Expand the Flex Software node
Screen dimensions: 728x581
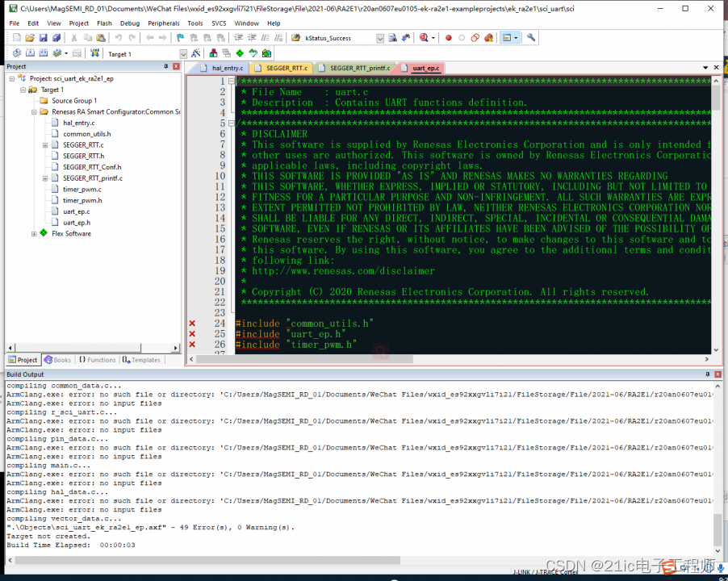34,234
